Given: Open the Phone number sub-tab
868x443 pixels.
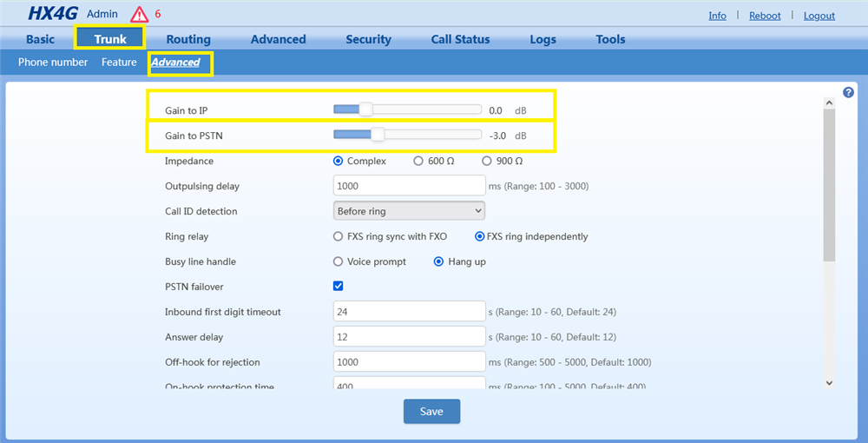Looking at the screenshot, I should [x=53, y=63].
